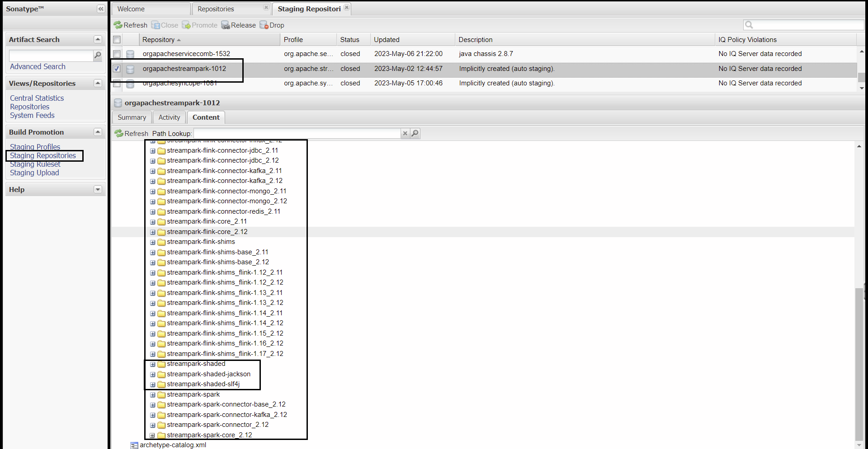
Task: Click the Path Lookup input field
Action: (x=297, y=133)
